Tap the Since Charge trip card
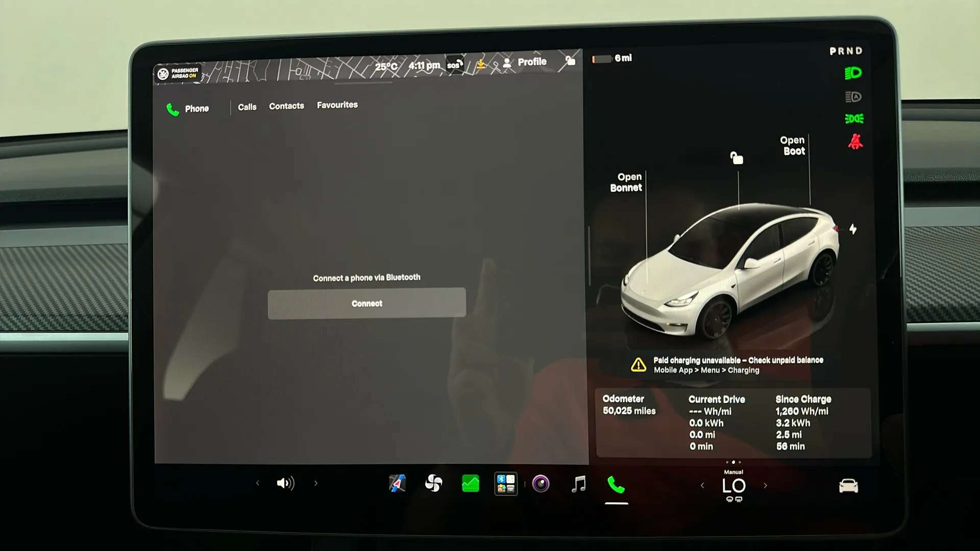The image size is (980, 551). coord(803,422)
